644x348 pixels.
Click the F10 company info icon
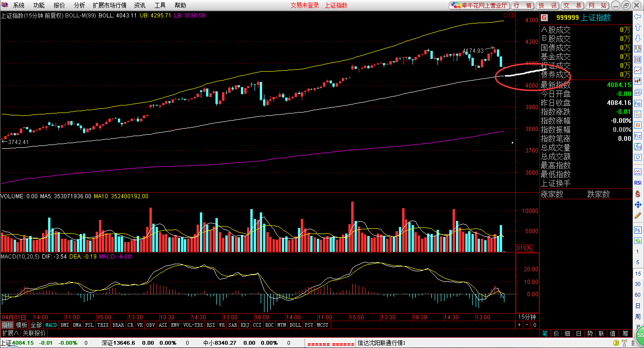click(638, 103)
